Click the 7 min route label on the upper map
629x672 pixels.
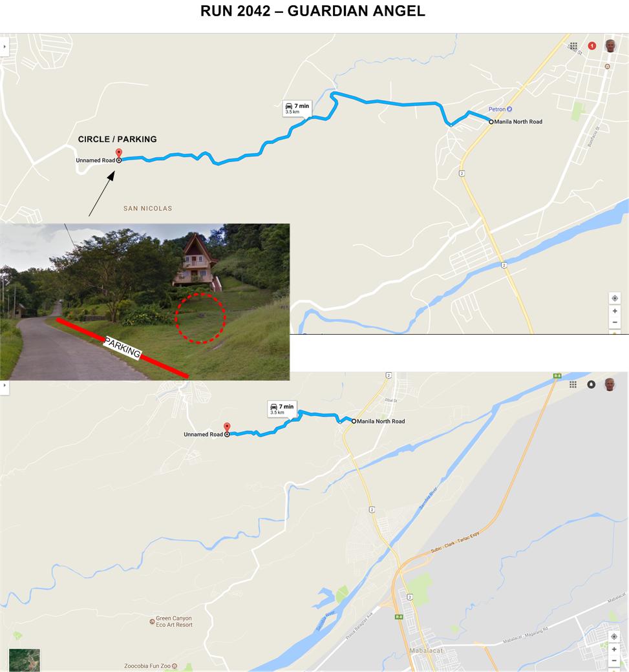[297, 108]
